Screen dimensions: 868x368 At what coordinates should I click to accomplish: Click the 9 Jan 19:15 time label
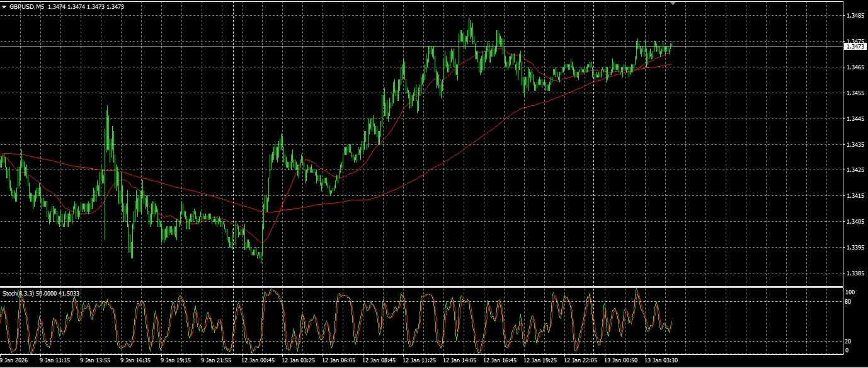point(175,360)
